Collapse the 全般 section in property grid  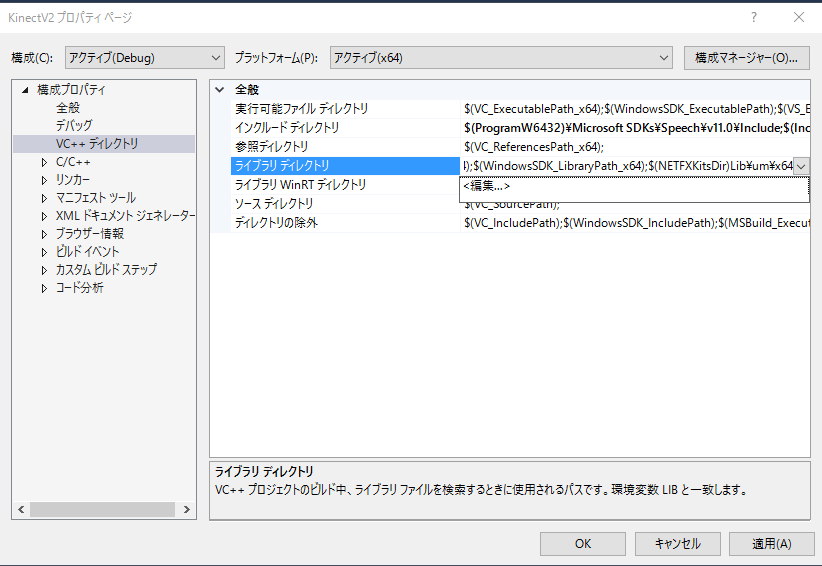[219, 90]
